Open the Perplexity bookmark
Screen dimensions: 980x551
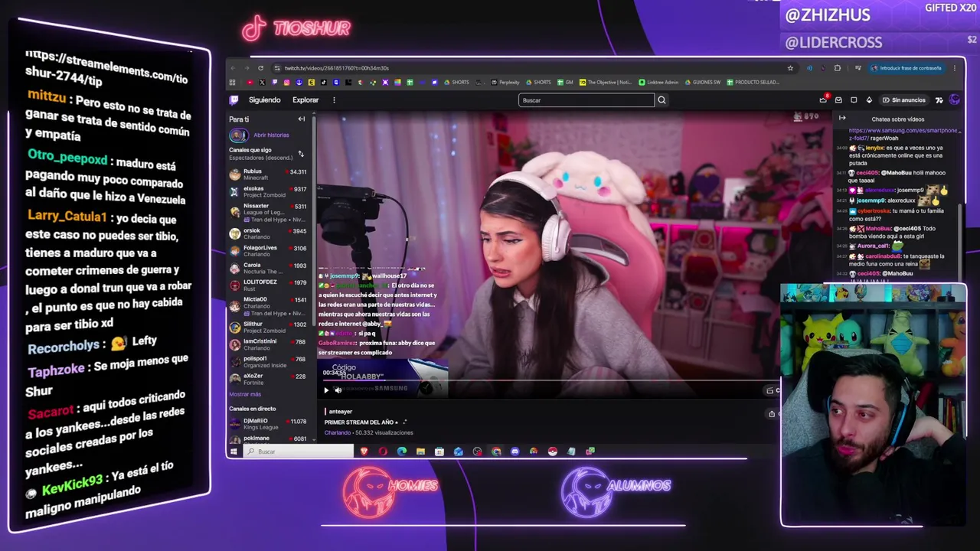(x=505, y=82)
